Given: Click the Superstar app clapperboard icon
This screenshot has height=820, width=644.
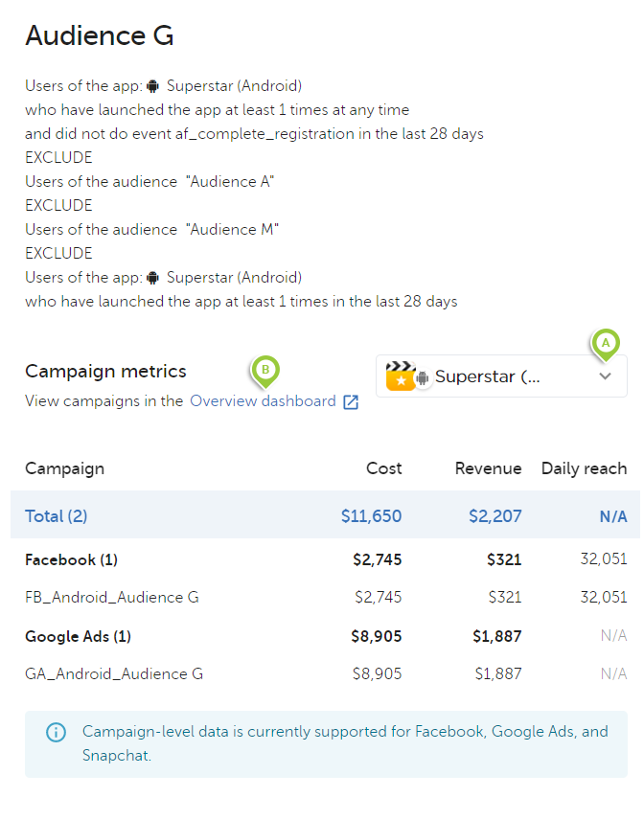Looking at the screenshot, I should click(x=398, y=376).
